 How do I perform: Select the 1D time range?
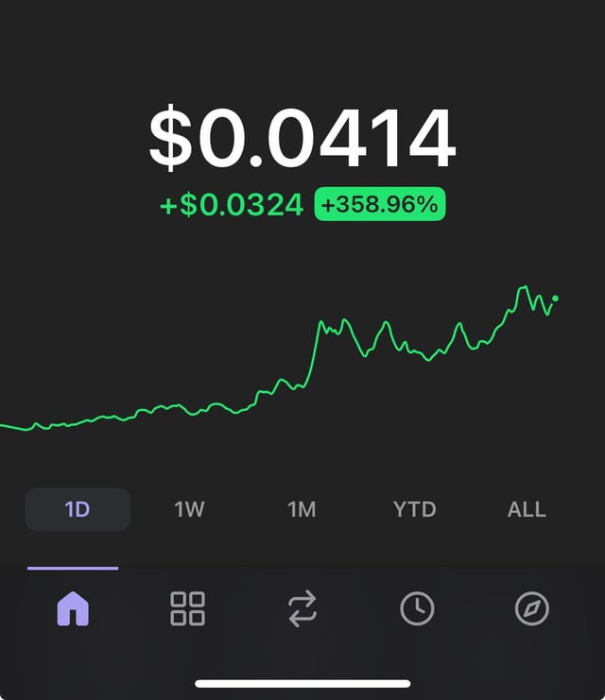(78, 509)
